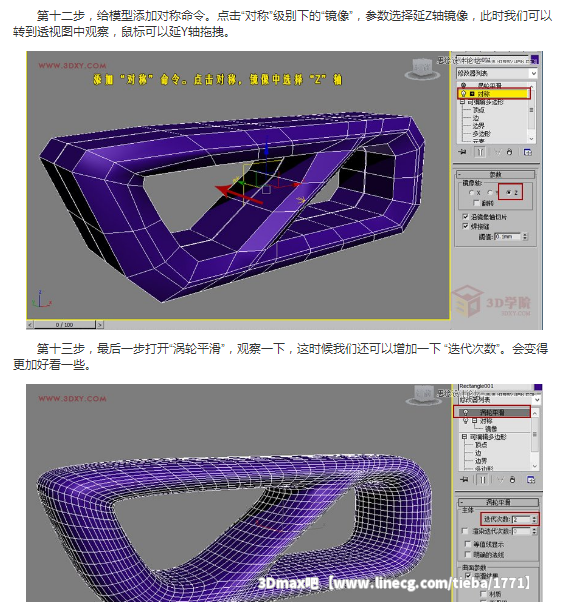
Task: Click pin stack icon in step thirteen panel
Action: (x=465, y=480)
